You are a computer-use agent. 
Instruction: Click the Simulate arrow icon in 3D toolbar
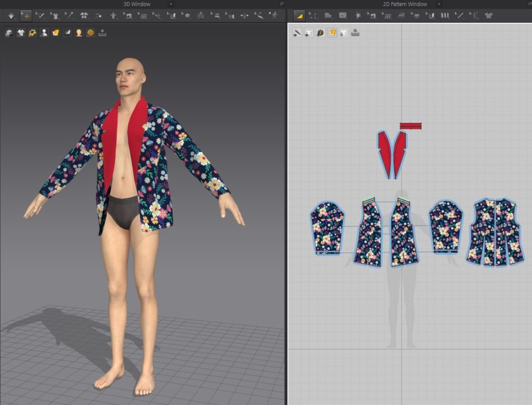[11, 16]
